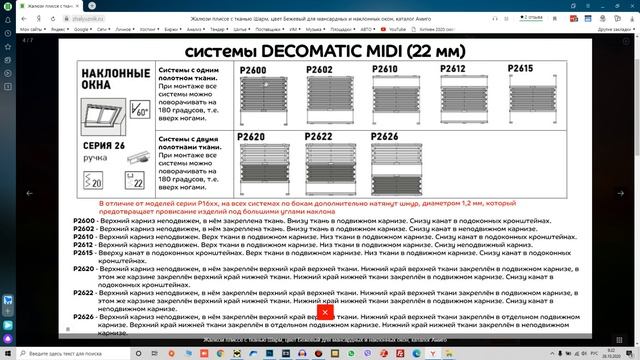Click the 'СЕРИЯ 26' text in the image

click(x=104, y=146)
